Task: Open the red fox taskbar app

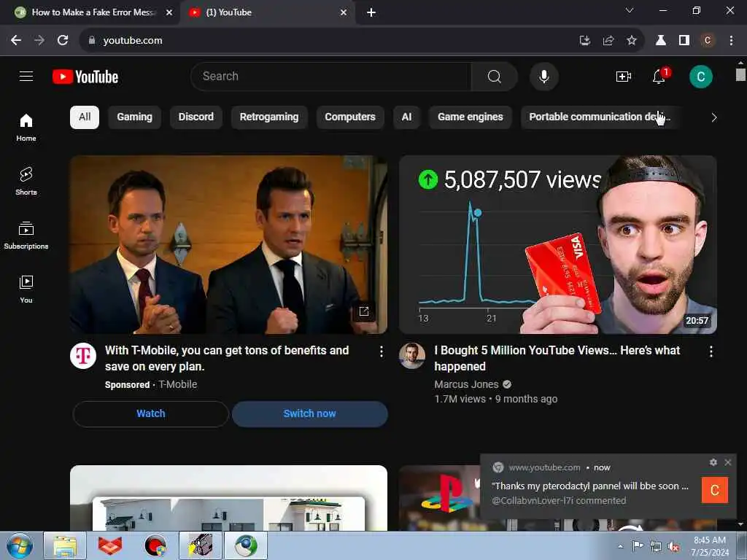Action: pos(110,545)
